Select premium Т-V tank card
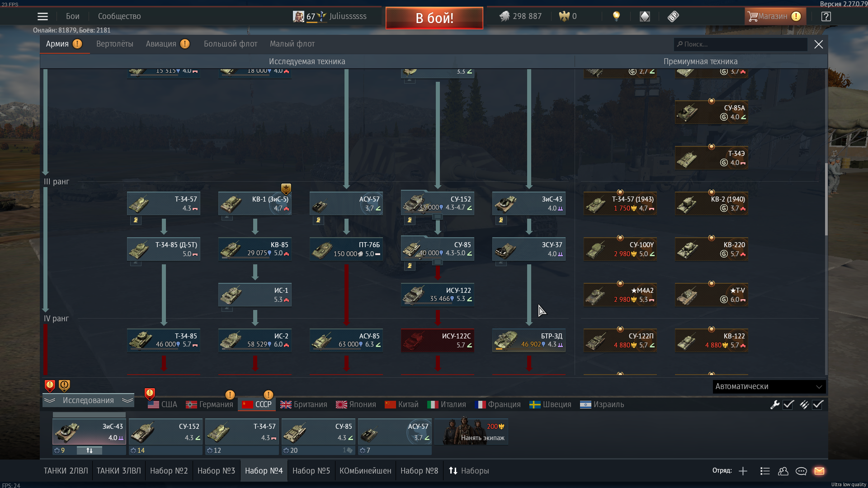Viewport: 868px width, 488px height. point(712,295)
